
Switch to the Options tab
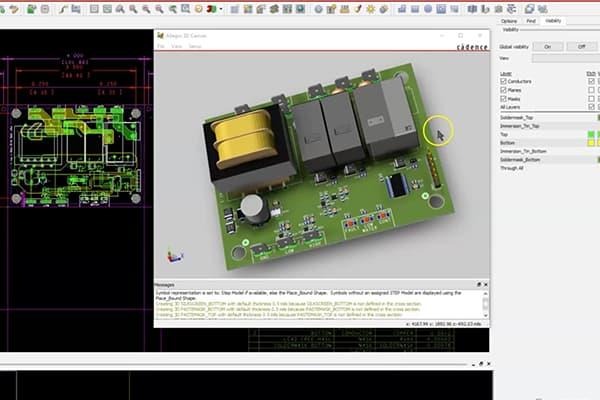(509, 21)
